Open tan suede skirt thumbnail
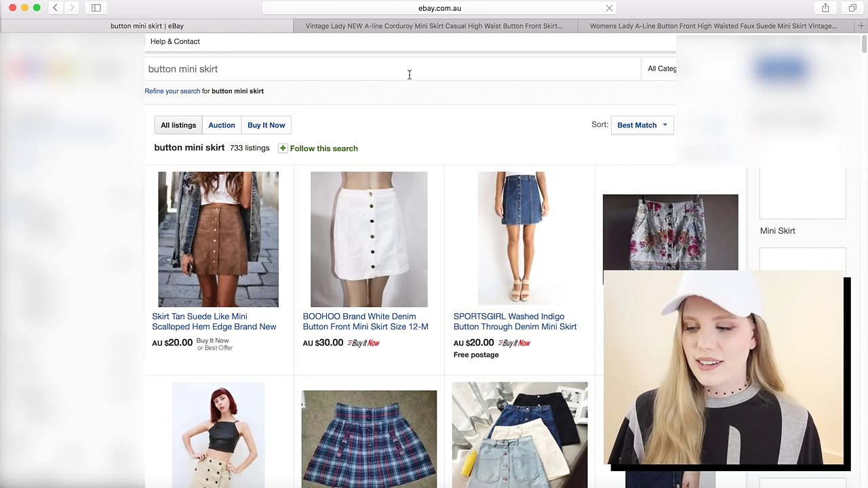 point(218,239)
